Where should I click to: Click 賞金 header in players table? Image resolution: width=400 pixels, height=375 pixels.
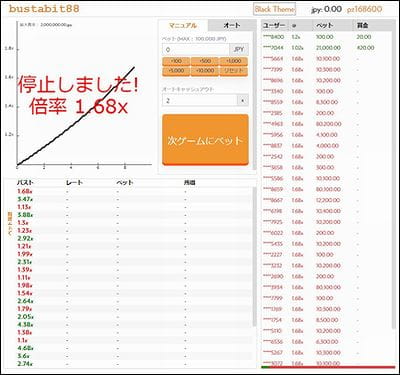coord(362,26)
